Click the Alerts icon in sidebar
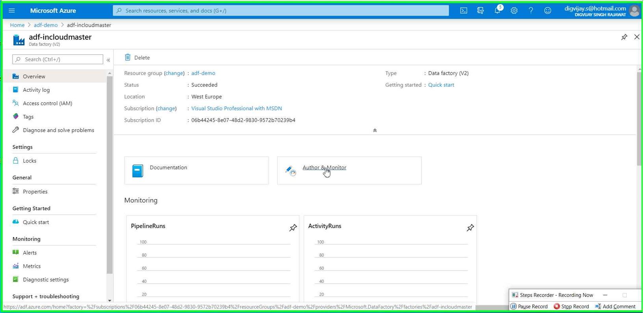This screenshot has width=644, height=313. [x=16, y=252]
